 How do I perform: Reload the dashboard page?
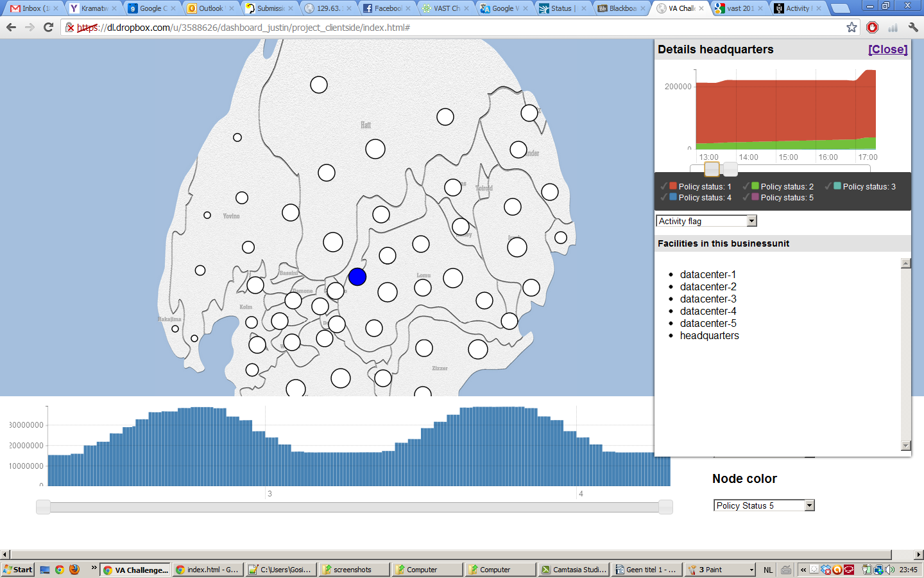pyautogui.click(x=48, y=27)
